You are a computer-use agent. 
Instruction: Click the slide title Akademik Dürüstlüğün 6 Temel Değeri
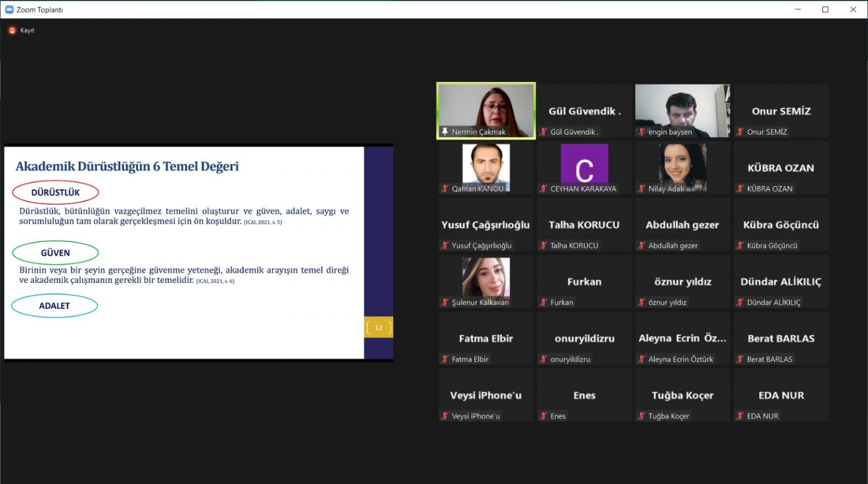127,166
